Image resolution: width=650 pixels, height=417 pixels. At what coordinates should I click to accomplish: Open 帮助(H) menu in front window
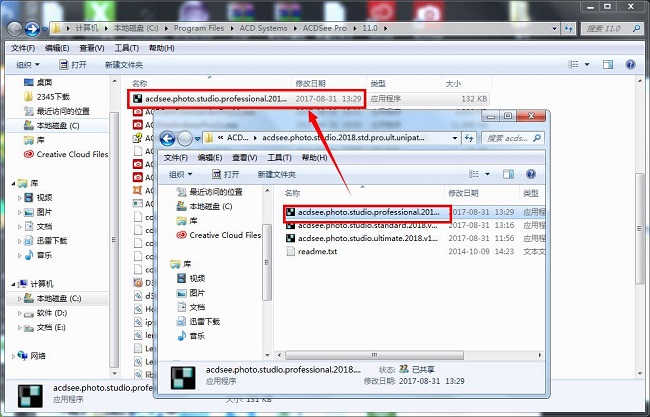coord(314,158)
